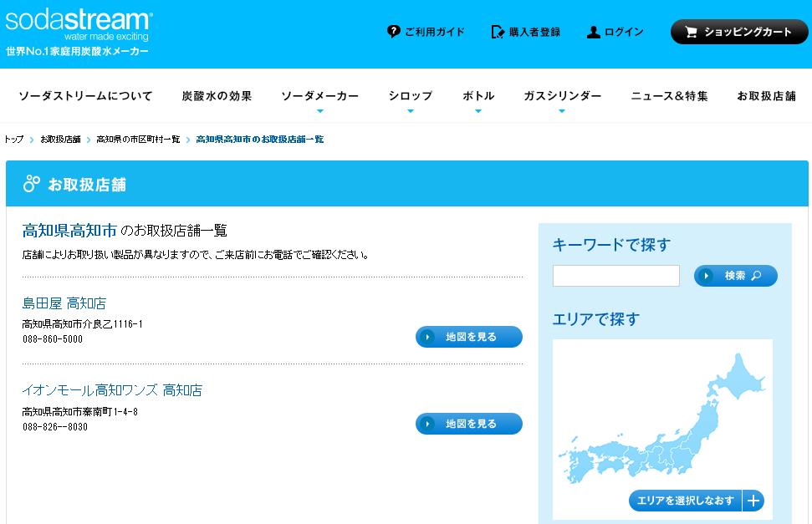812x524 pixels.
Task: Click phone number 088-826--8030
Action: [x=55, y=427]
